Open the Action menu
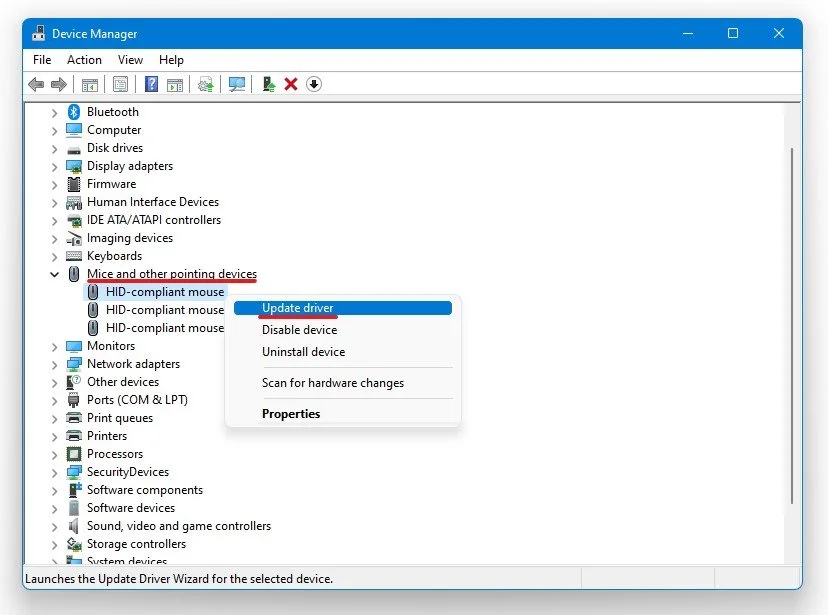This screenshot has width=828, height=615. 84,60
